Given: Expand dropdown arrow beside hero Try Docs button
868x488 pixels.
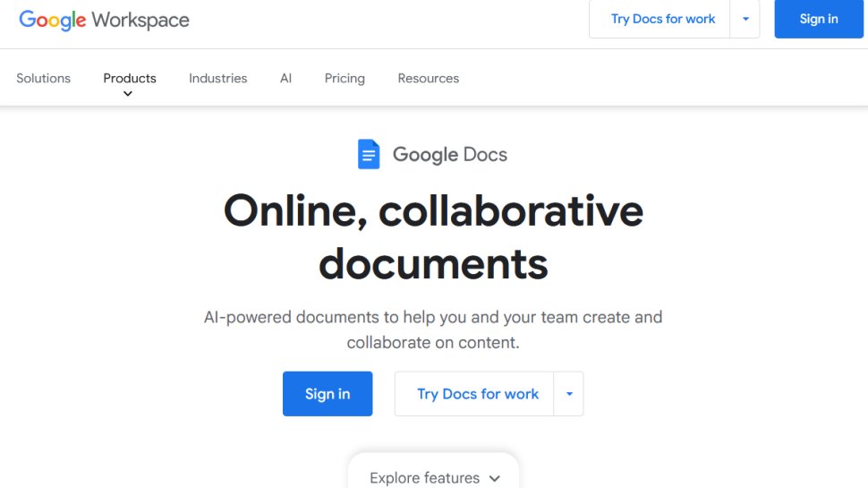Looking at the screenshot, I should pos(568,394).
